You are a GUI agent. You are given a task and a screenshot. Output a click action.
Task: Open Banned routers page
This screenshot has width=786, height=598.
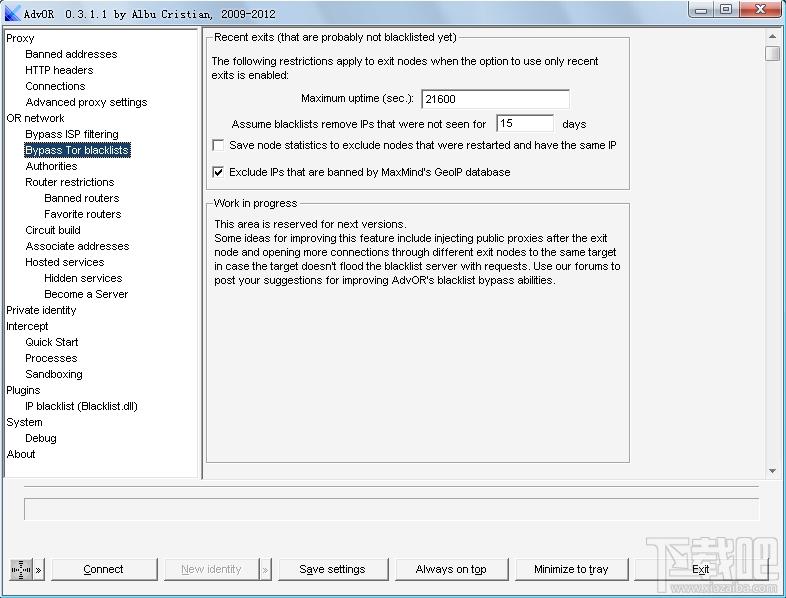click(x=82, y=198)
